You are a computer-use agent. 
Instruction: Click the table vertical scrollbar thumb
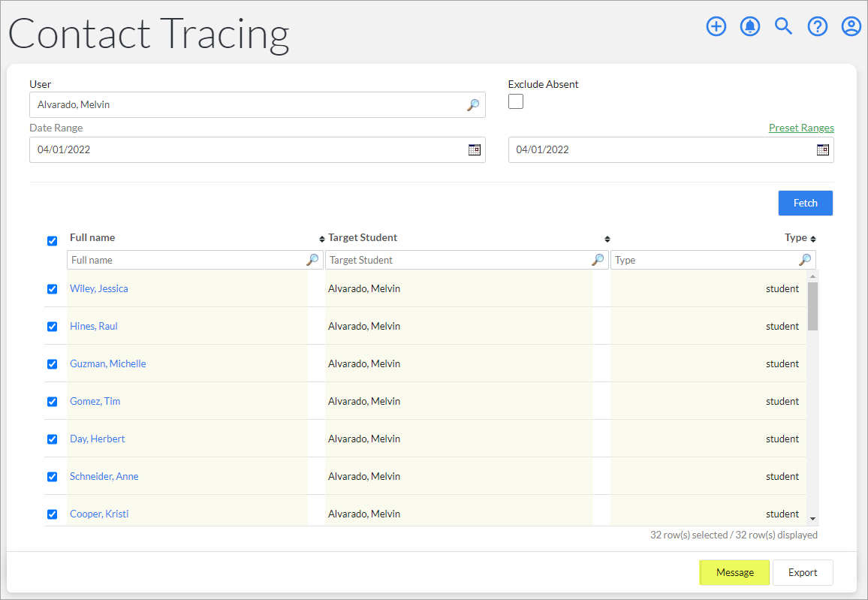click(812, 306)
